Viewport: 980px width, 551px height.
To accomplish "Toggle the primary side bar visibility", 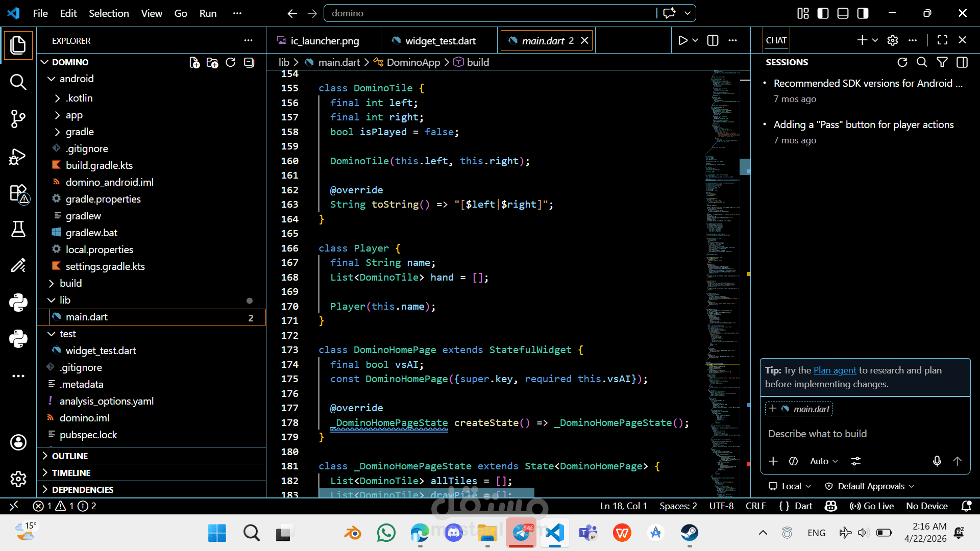I will (823, 13).
